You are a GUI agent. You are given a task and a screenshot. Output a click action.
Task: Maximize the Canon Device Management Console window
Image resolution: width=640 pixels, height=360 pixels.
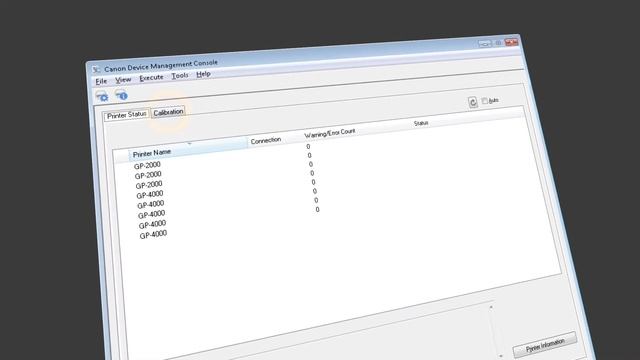pos(498,43)
